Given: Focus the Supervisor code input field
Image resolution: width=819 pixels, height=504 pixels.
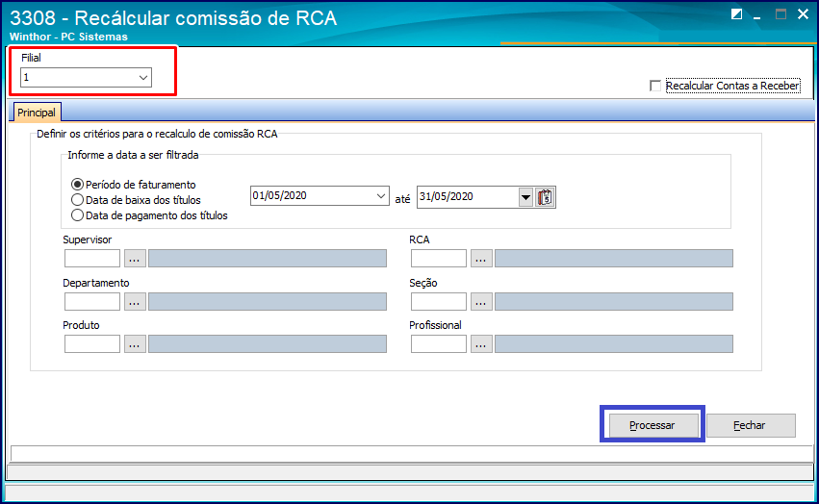Looking at the screenshot, I should [x=92, y=259].
